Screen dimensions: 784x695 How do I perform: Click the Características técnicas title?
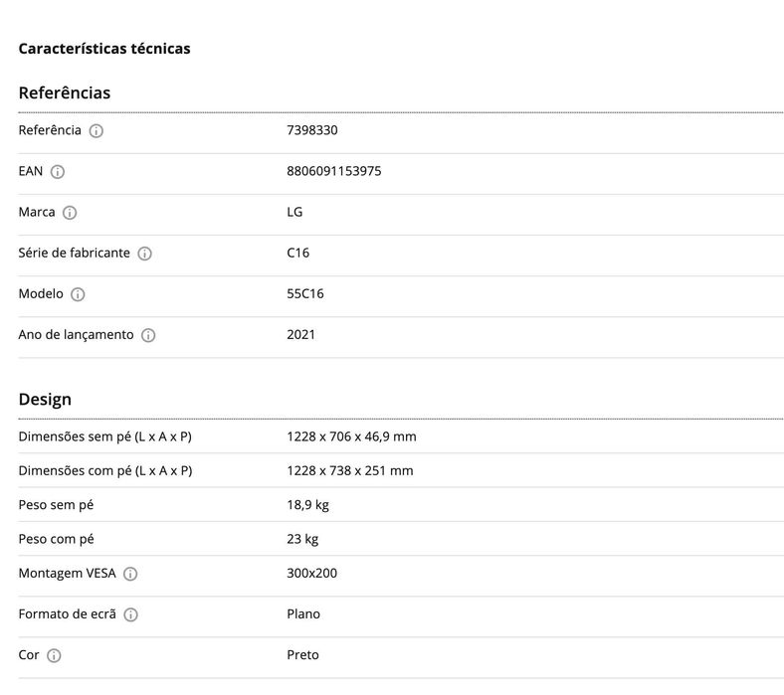click(x=104, y=48)
